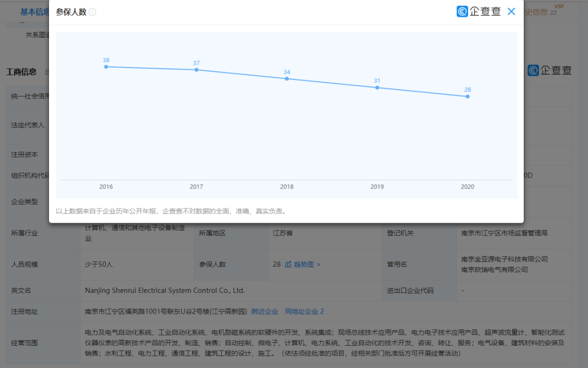Click the trend chart icon beside 趋势图

tap(288, 265)
